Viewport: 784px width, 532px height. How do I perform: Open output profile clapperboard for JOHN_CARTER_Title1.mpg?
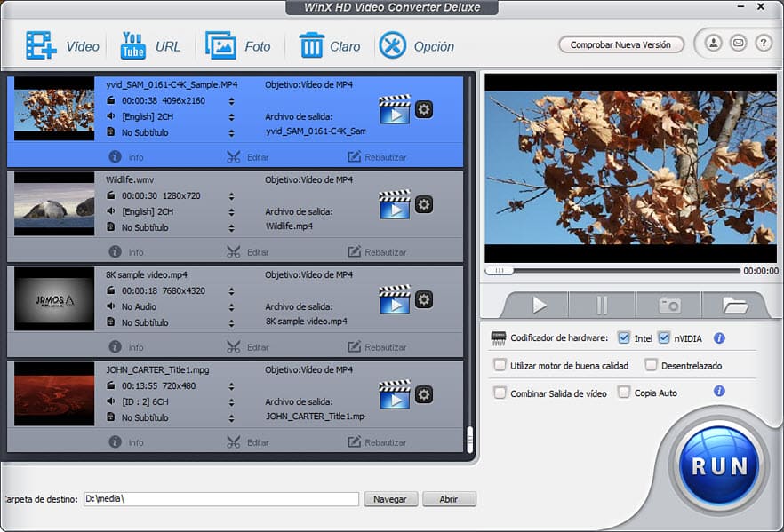[395, 394]
